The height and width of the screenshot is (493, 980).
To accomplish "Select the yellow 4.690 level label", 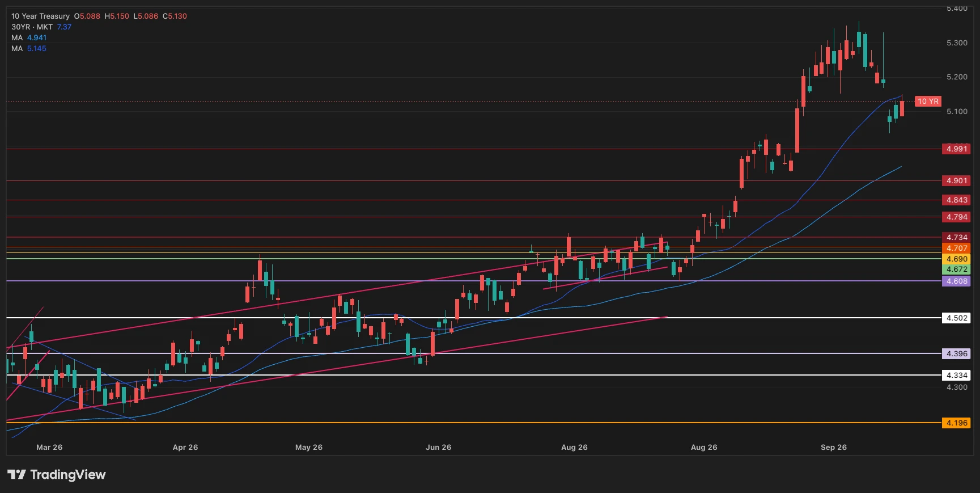I will 956,259.
